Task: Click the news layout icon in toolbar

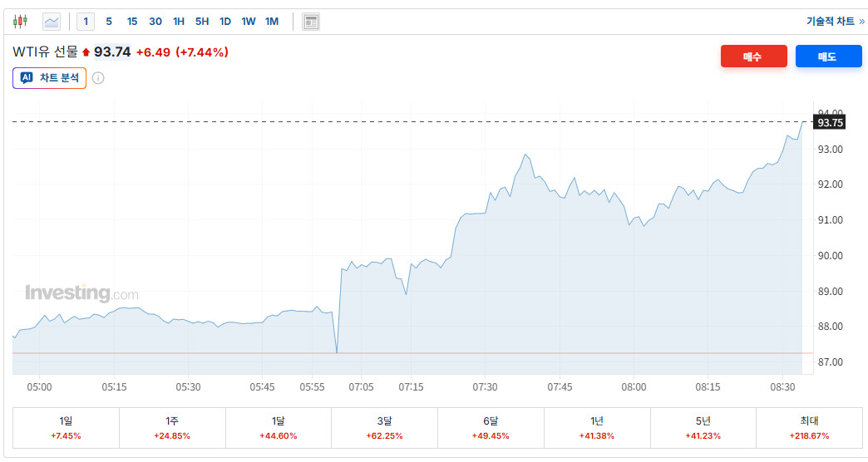Action: coord(311,22)
